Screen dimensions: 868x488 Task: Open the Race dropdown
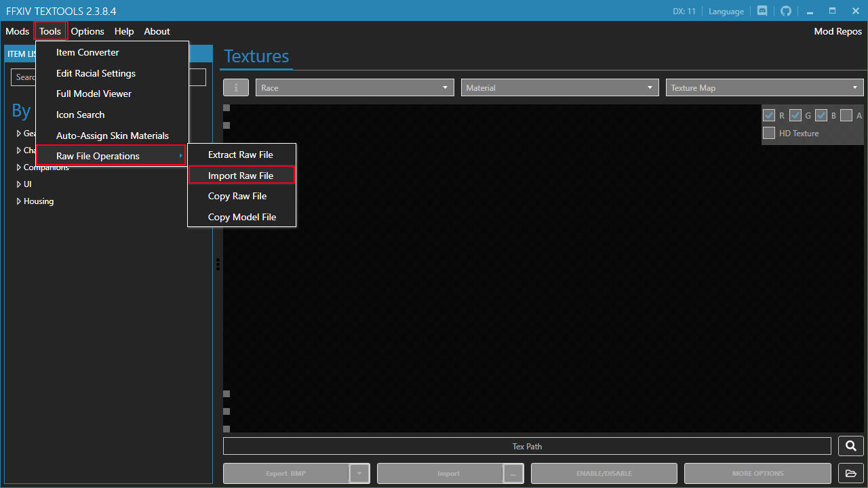(355, 87)
